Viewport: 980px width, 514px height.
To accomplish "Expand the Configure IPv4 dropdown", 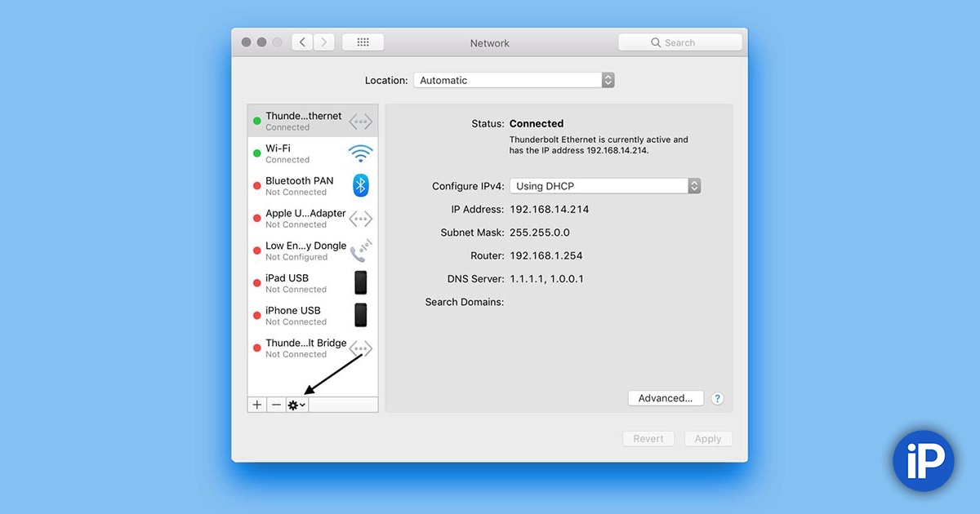I will click(x=605, y=186).
